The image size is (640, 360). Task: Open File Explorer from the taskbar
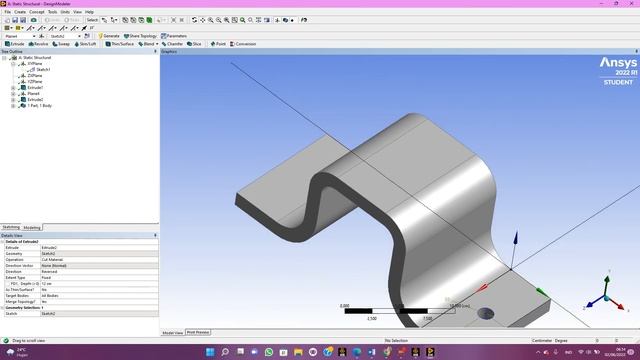tap(298, 352)
